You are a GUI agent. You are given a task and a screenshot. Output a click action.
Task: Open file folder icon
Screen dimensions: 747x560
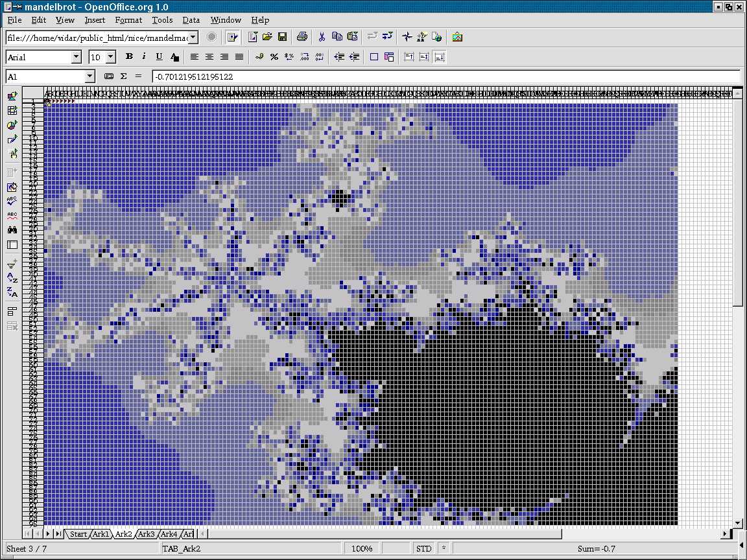(267, 37)
